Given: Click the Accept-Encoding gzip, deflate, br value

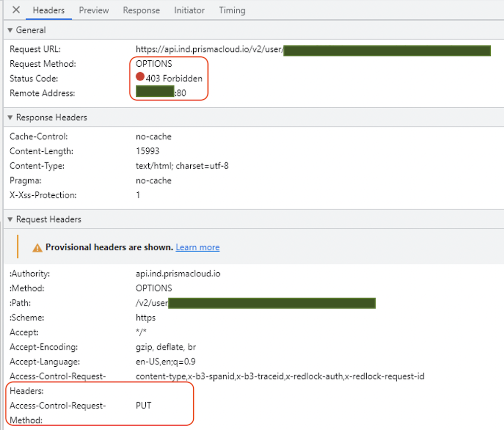Looking at the screenshot, I should (x=166, y=347).
